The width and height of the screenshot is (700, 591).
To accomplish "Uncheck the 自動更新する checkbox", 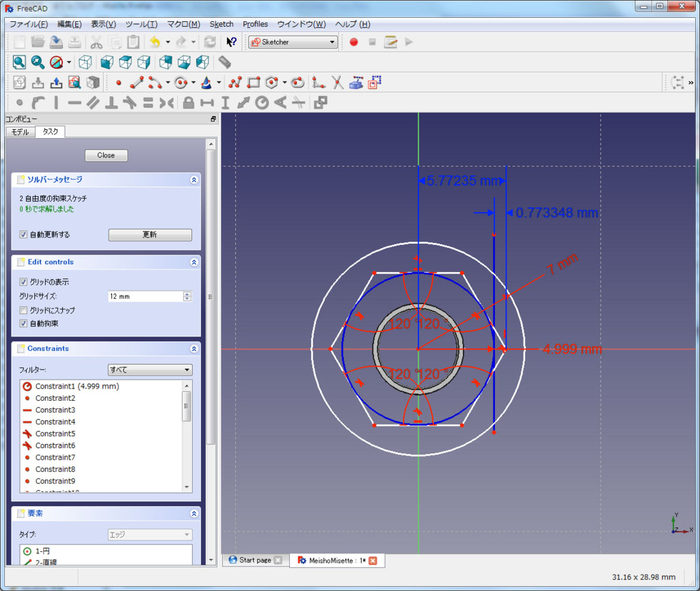I will tap(24, 235).
